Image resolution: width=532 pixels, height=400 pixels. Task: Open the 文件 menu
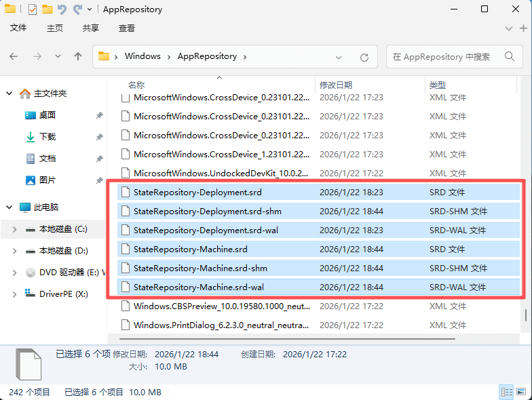(18, 28)
